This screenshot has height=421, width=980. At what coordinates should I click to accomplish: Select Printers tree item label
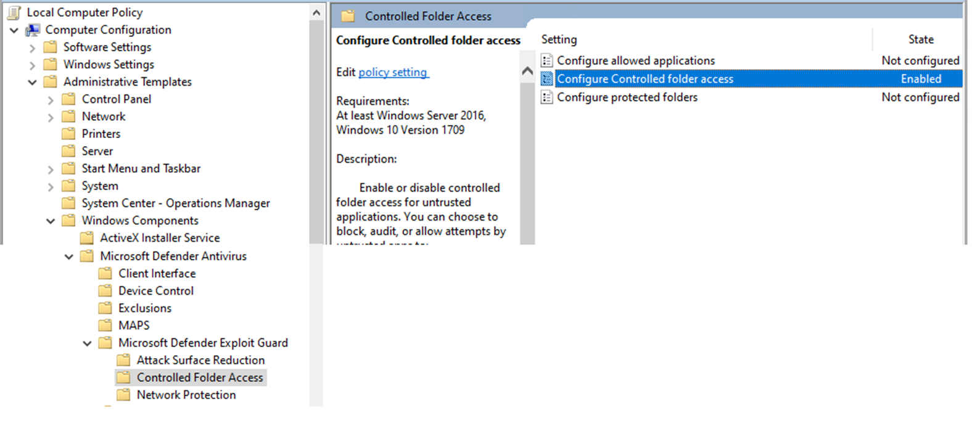pos(101,133)
